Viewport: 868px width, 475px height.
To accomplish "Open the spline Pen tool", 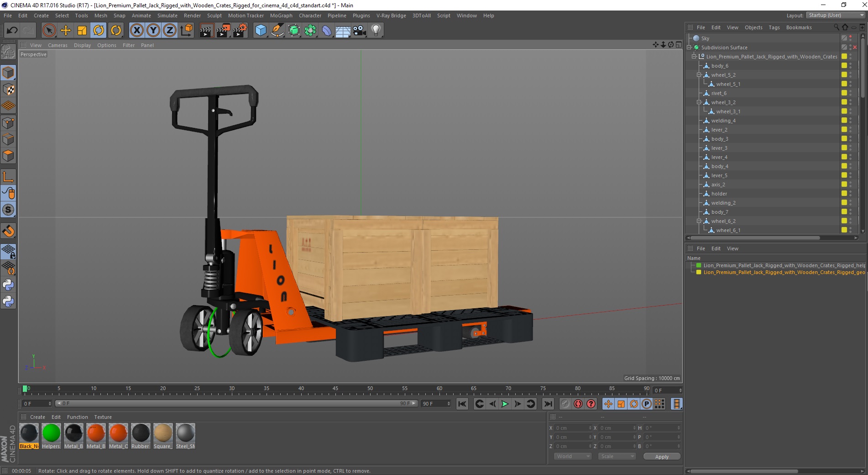I will tap(277, 31).
